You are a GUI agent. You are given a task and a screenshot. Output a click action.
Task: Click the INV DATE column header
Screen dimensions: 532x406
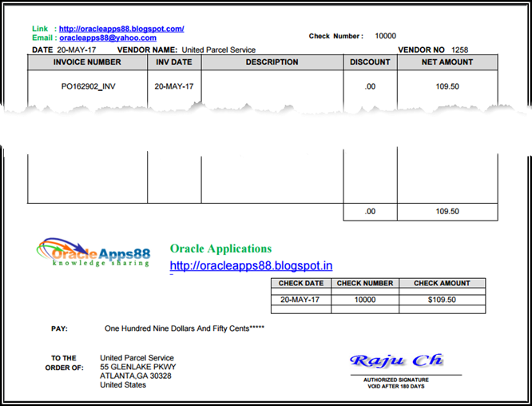pyautogui.click(x=174, y=62)
